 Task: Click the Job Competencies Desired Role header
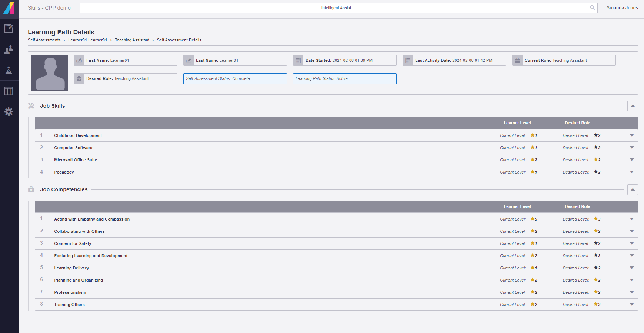[577, 207]
